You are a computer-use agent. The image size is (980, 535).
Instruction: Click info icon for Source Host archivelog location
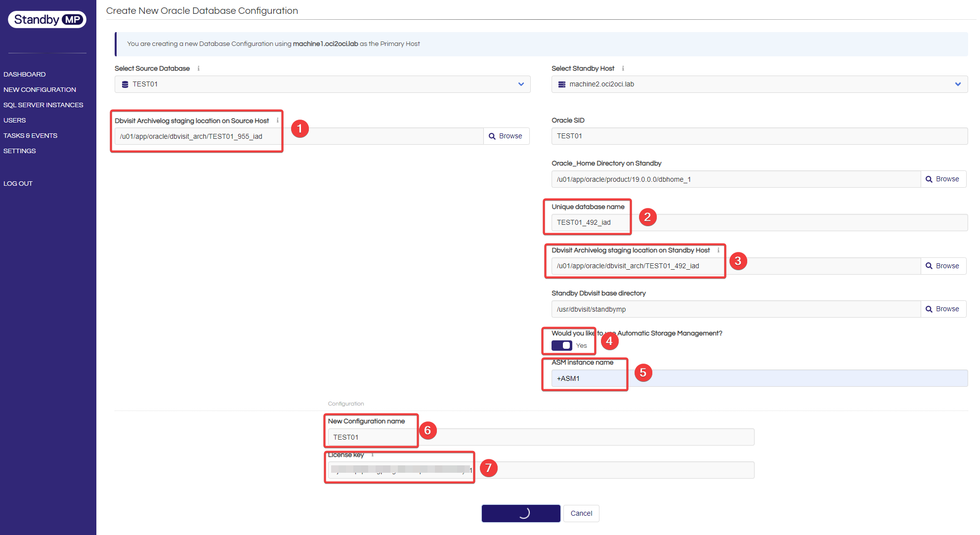tap(278, 121)
